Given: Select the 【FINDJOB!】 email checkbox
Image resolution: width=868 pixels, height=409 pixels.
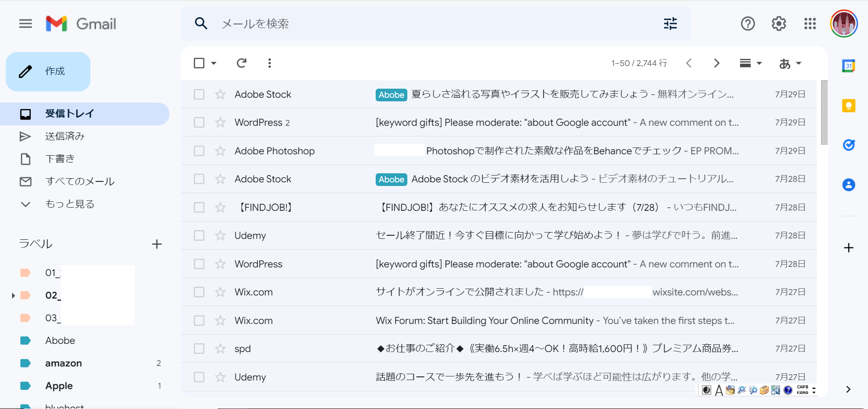Looking at the screenshot, I should (199, 207).
